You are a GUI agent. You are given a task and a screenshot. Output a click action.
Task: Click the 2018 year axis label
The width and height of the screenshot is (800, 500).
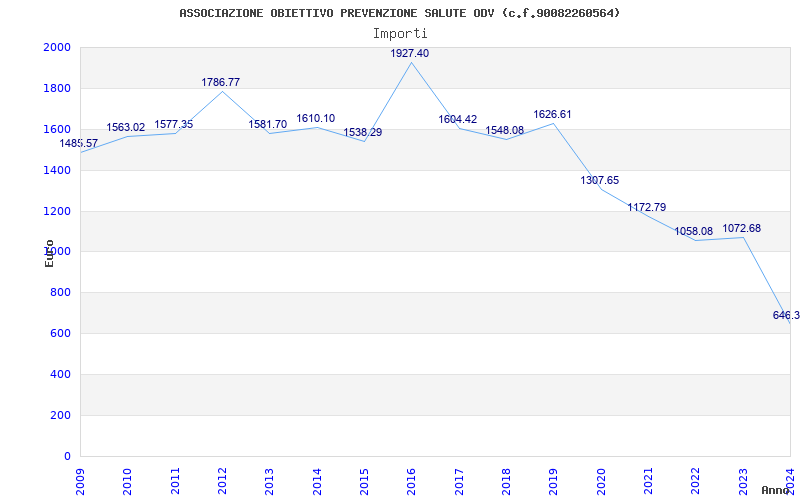(507, 482)
